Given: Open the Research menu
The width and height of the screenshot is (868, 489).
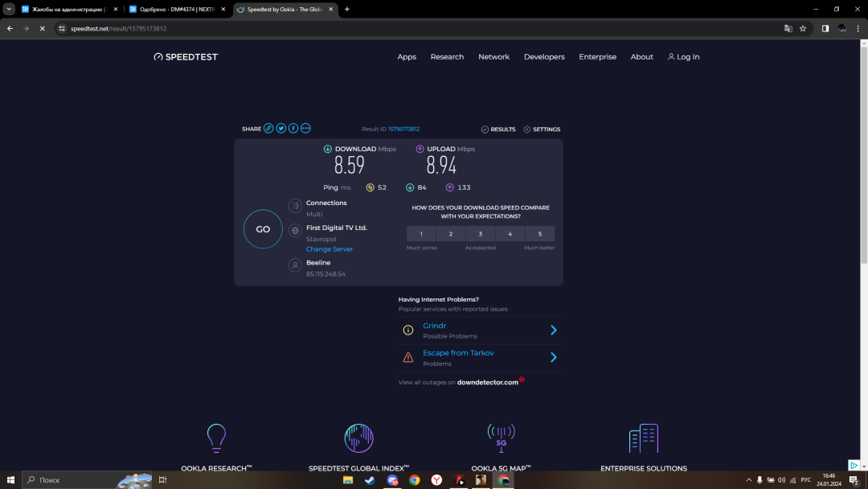Looking at the screenshot, I should [448, 57].
